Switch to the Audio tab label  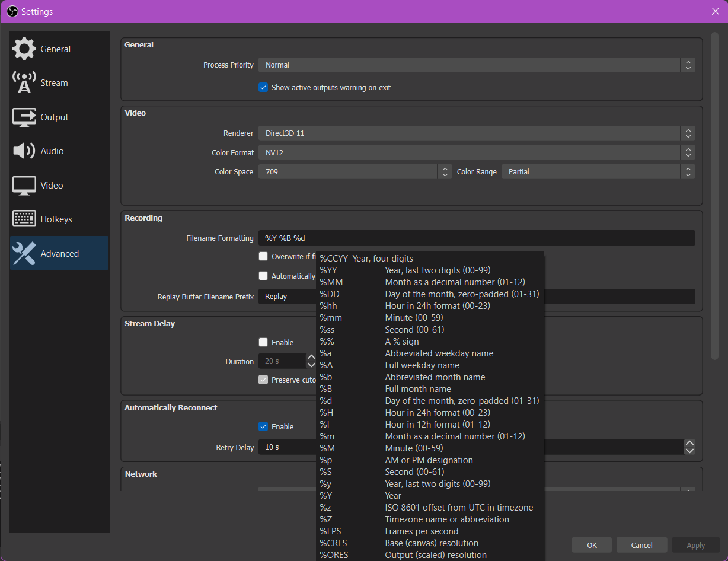52,151
